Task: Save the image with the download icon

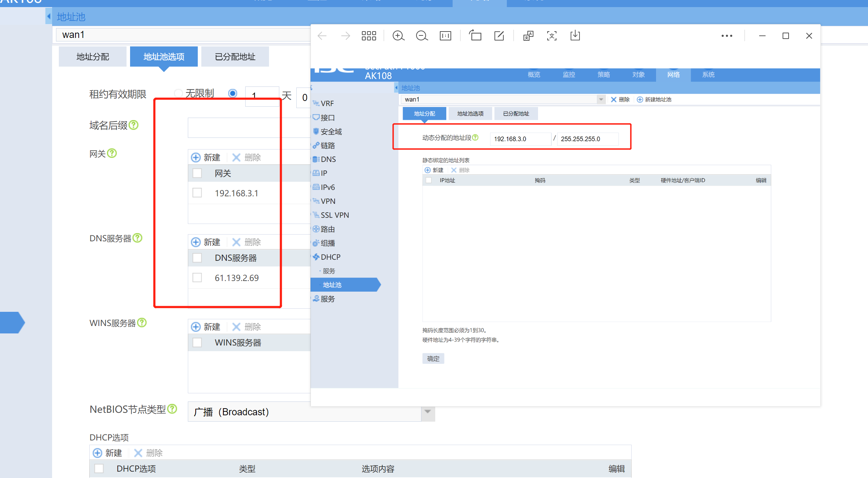Action: [x=575, y=36]
